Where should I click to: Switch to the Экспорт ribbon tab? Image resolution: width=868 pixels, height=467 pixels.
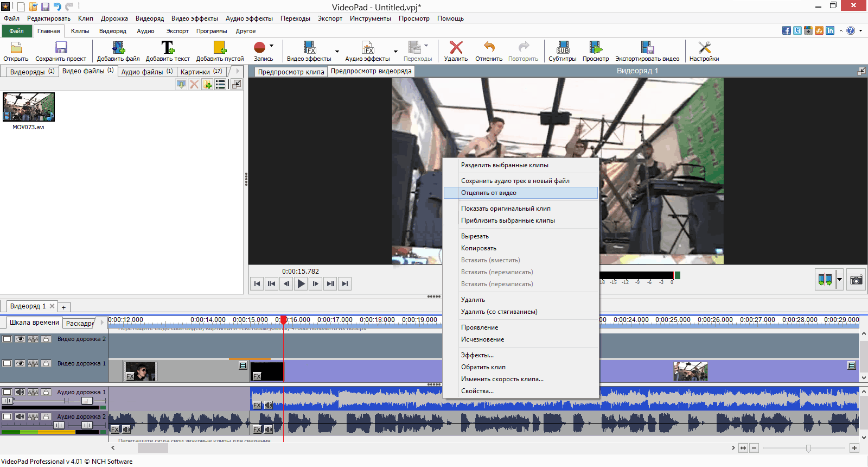(177, 31)
